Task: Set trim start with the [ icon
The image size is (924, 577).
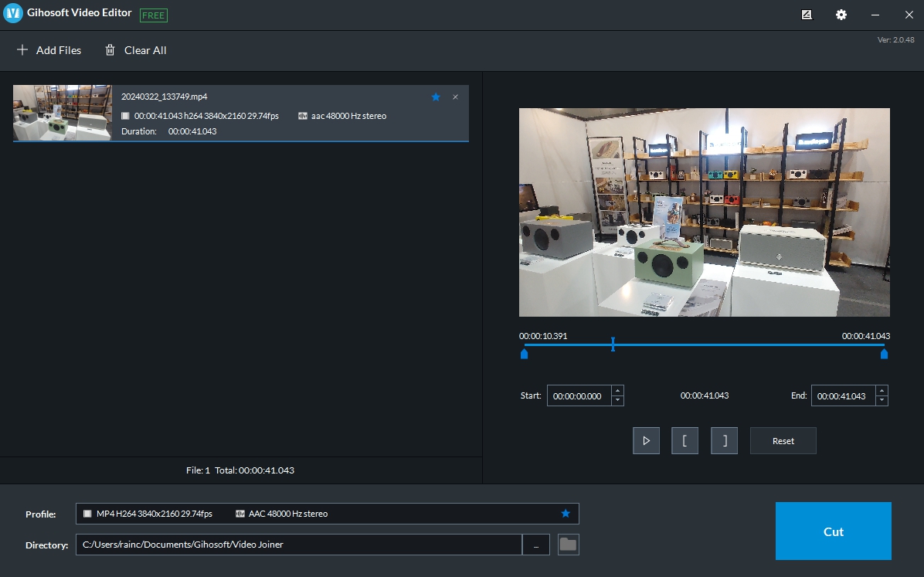Action: point(685,440)
